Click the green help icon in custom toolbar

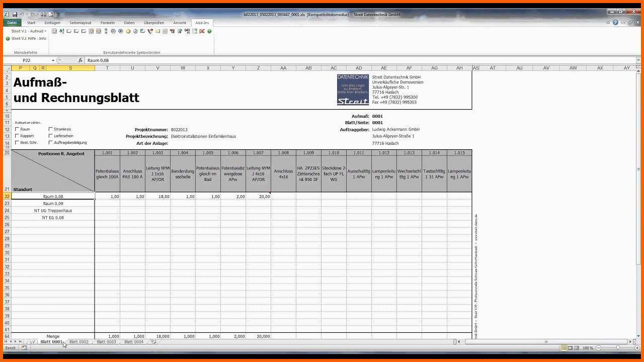tap(209, 31)
